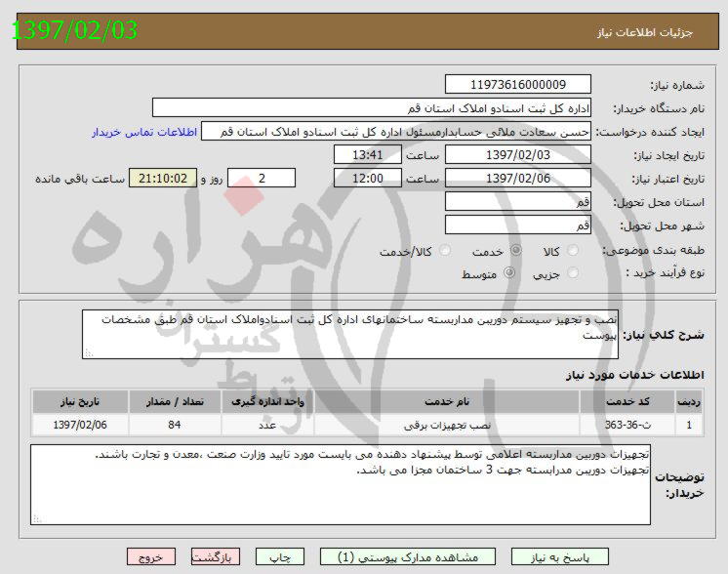Image resolution: width=728 pixels, height=574 pixels.
Task: Click the تعداد / مقدار column header
Action: 175,402
